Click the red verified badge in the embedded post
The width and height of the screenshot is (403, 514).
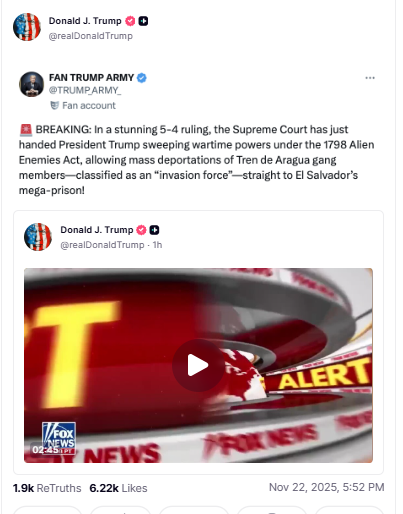coord(141,230)
